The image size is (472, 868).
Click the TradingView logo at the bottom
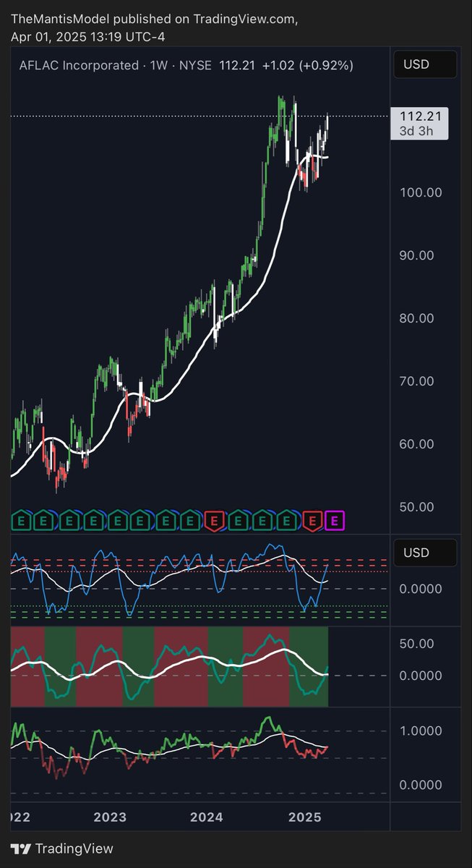pyautogui.click(x=62, y=849)
